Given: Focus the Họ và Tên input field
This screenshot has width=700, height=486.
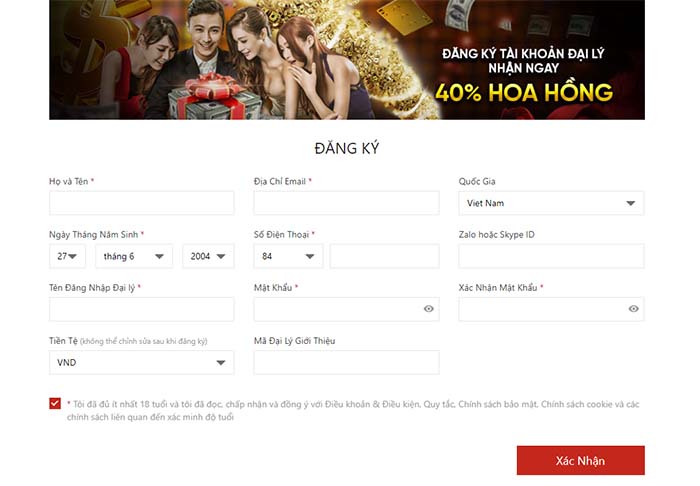Looking at the screenshot, I should coord(142,203).
